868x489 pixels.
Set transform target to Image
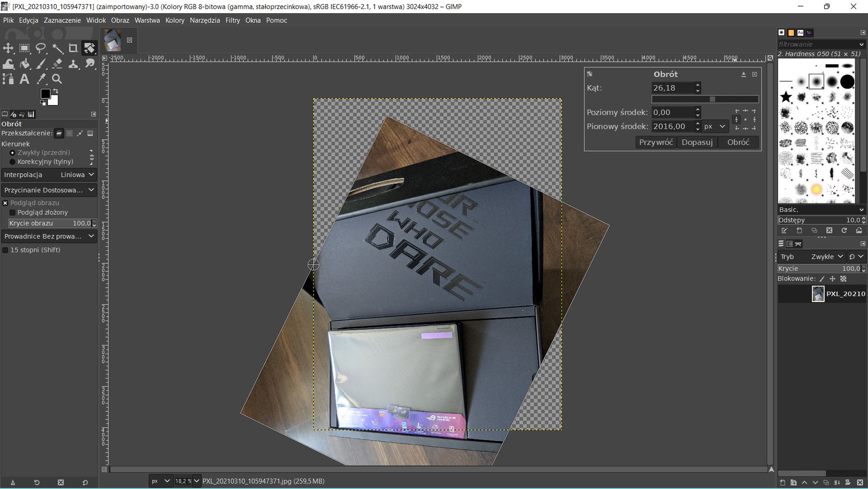coord(90,133)
